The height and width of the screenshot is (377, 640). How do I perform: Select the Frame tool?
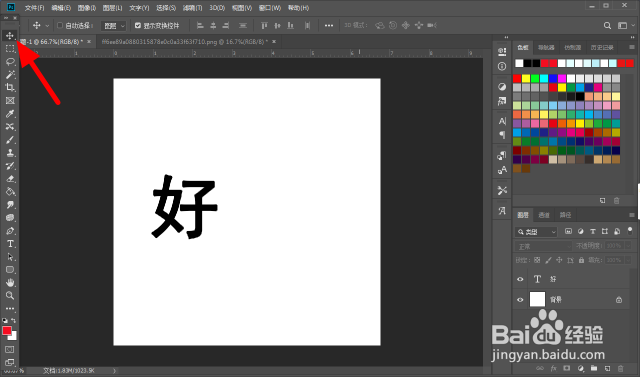click(x=10, y=100)
